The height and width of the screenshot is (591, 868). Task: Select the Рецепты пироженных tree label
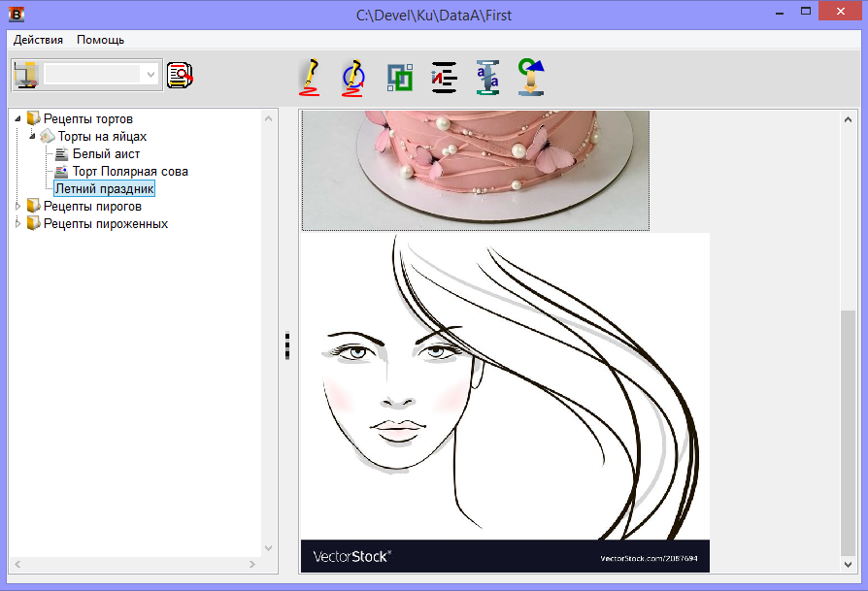tap(105, 223)
